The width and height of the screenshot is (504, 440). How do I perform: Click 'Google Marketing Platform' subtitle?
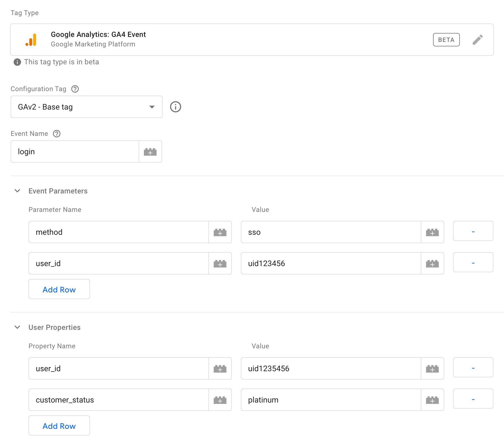(x=93, y=44)
